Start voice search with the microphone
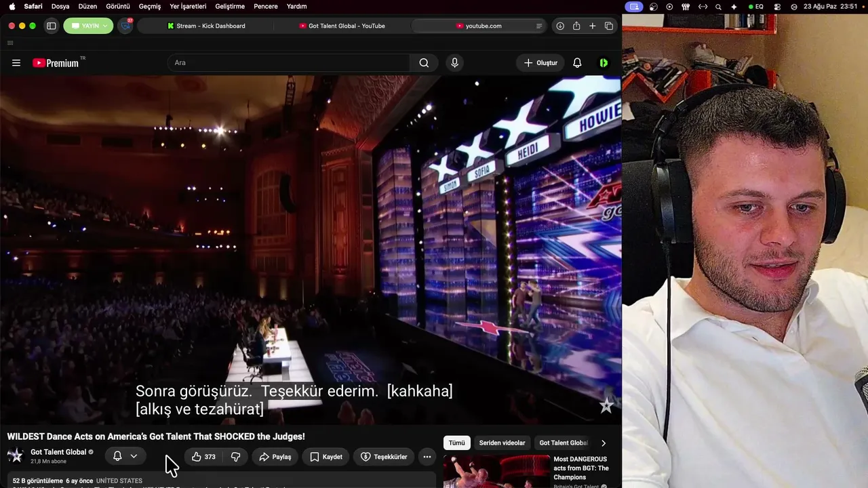Image resolution: width=868 pixels, height=488 pixels. (x=454, y=63)
